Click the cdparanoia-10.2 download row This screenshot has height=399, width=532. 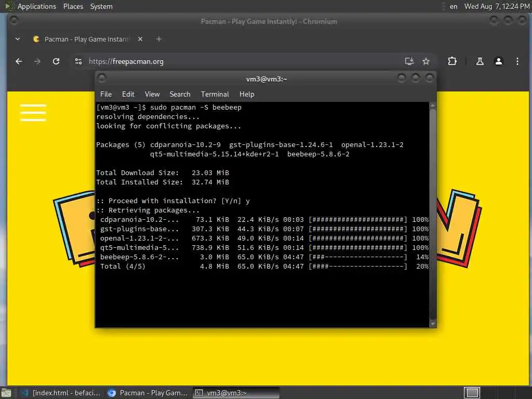pos(264,220)
